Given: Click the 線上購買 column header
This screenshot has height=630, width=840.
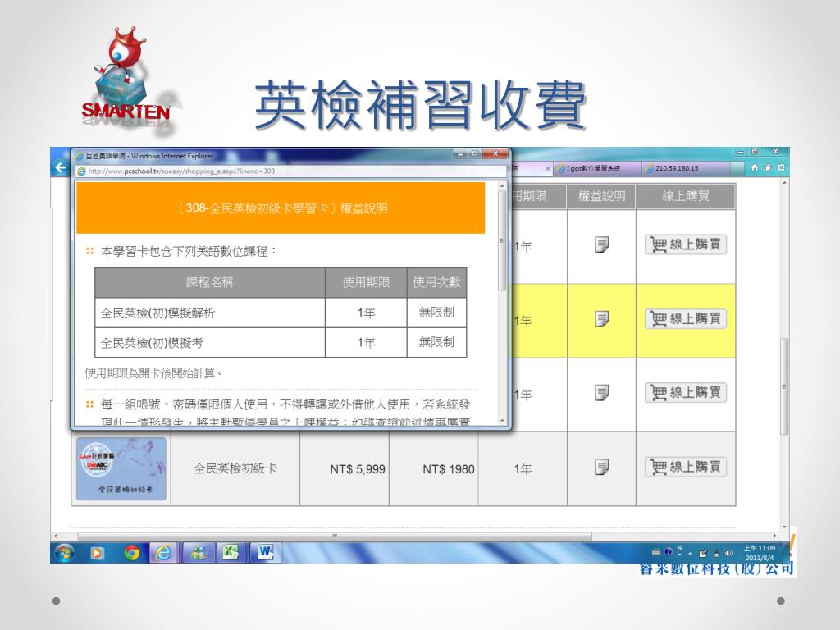Looking at the screenshot, I should (686, 196).
